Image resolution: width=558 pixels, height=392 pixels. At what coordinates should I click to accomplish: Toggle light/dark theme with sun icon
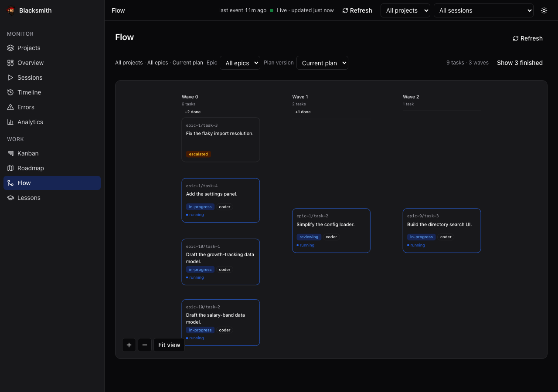544,10
